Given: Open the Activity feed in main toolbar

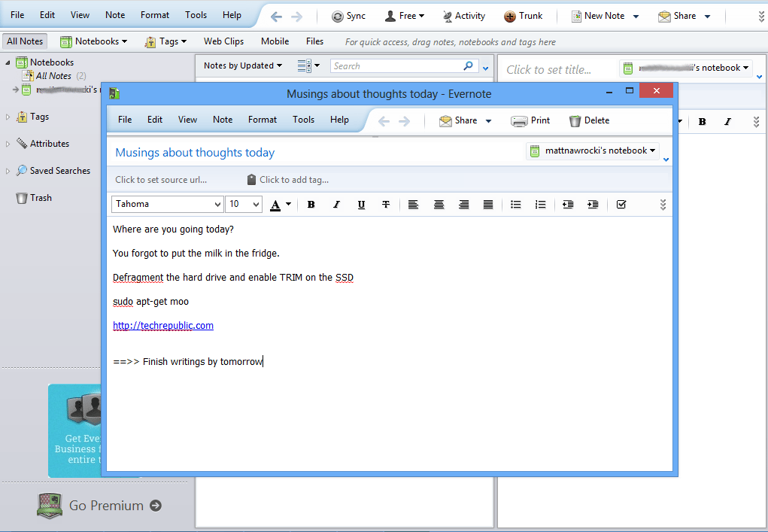Looking at the screenshot, I should point(463,16).
